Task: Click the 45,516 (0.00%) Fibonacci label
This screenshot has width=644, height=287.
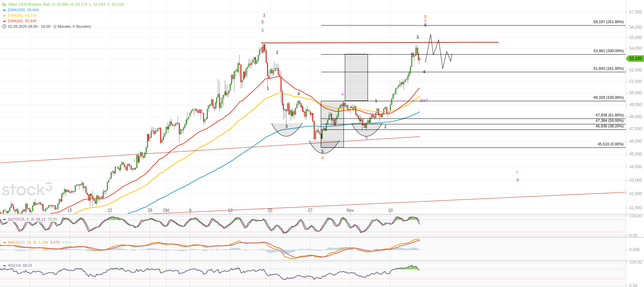Action: click(610, 144)
